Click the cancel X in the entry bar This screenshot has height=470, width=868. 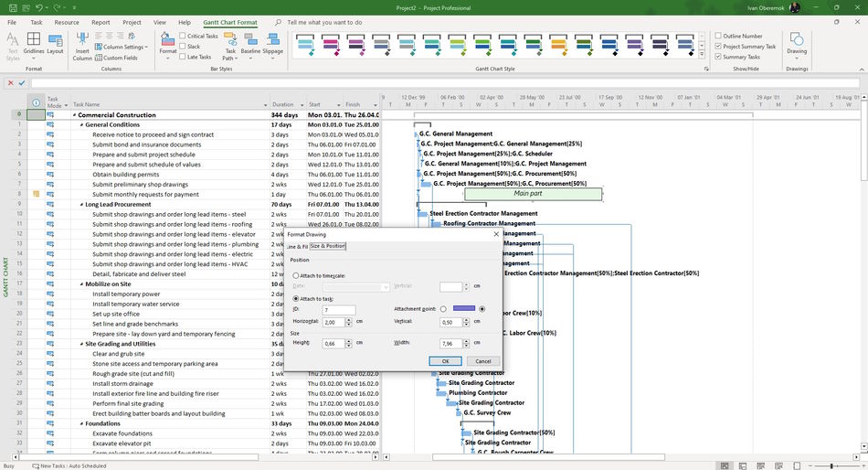tap(11, 82)
